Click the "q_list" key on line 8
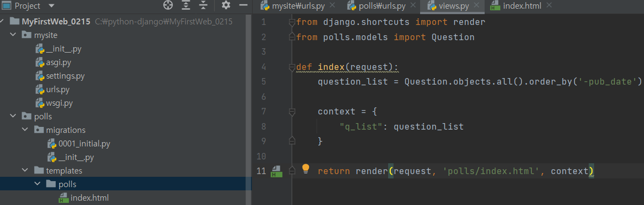644x205 pixels. pos(362,126)
